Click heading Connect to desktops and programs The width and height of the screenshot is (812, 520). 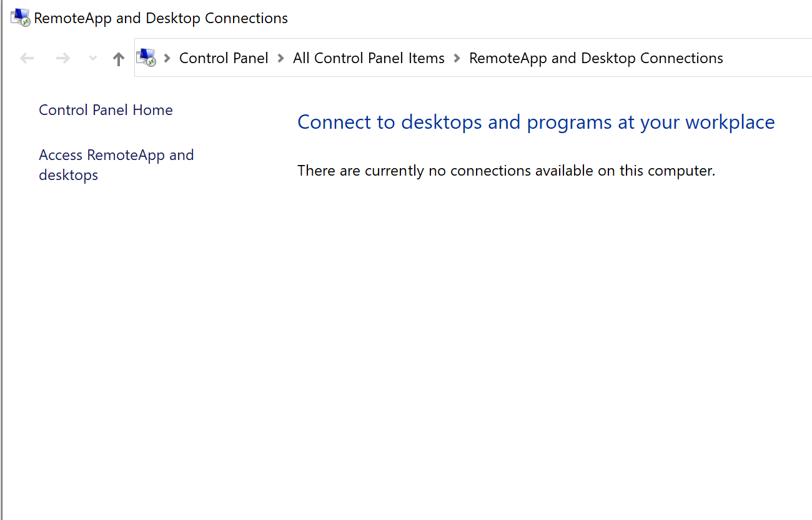(536, 122)
